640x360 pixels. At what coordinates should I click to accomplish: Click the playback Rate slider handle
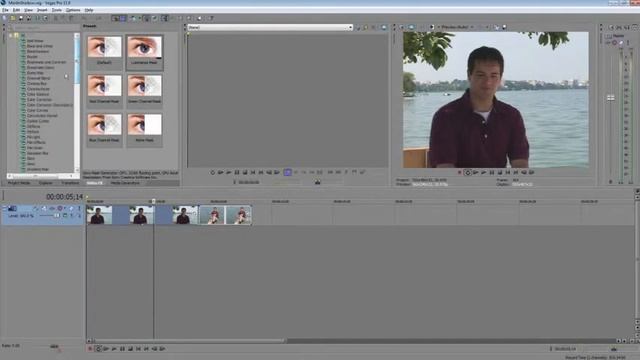(54, 347)
